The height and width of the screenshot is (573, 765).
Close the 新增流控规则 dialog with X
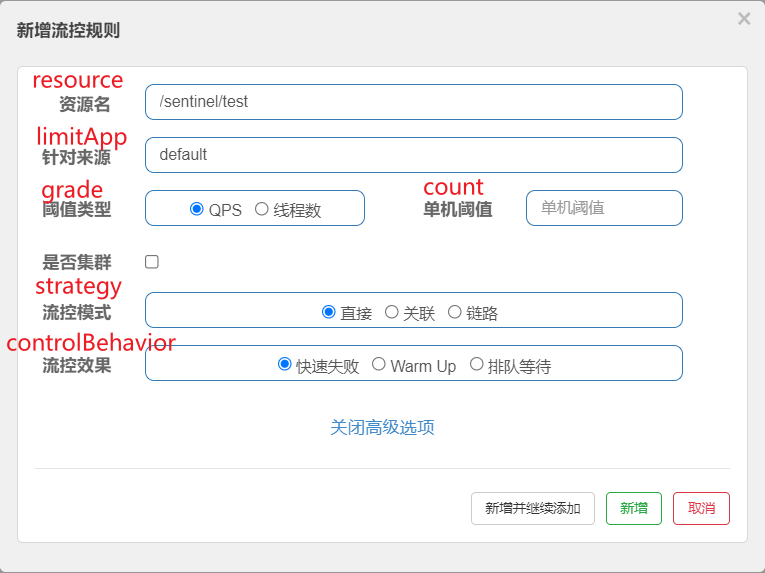(744, 19)
